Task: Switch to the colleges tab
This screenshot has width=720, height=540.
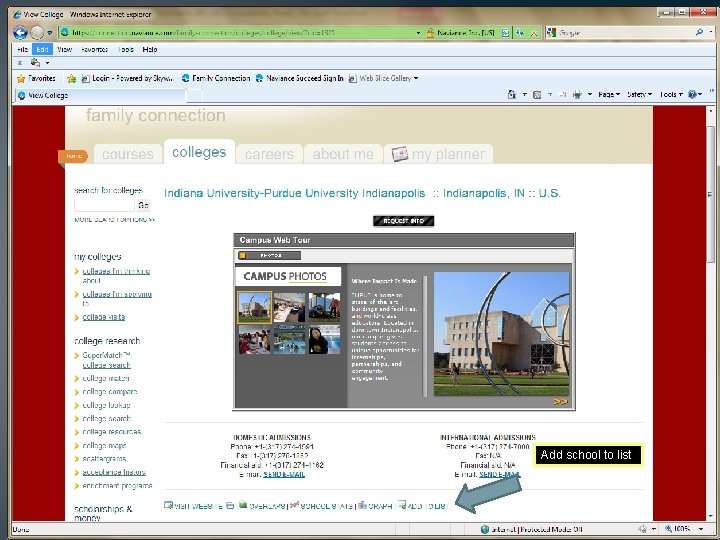Action: coord(199,152)
